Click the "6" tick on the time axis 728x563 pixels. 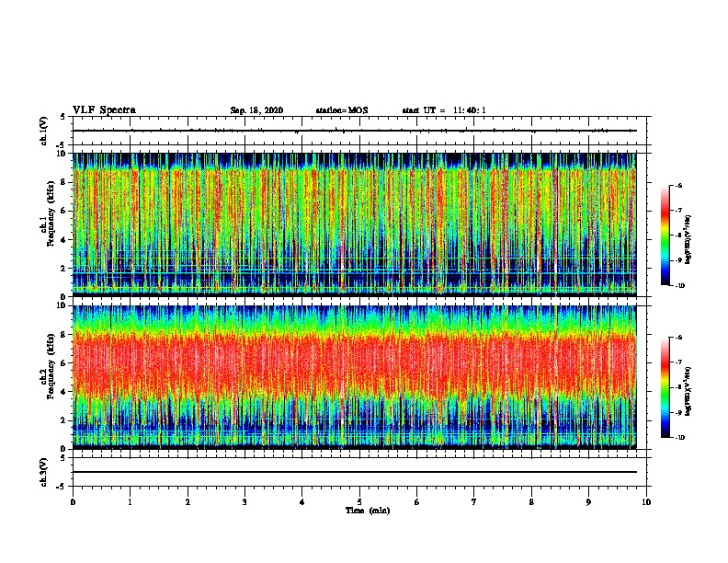(x=416, y=502)
